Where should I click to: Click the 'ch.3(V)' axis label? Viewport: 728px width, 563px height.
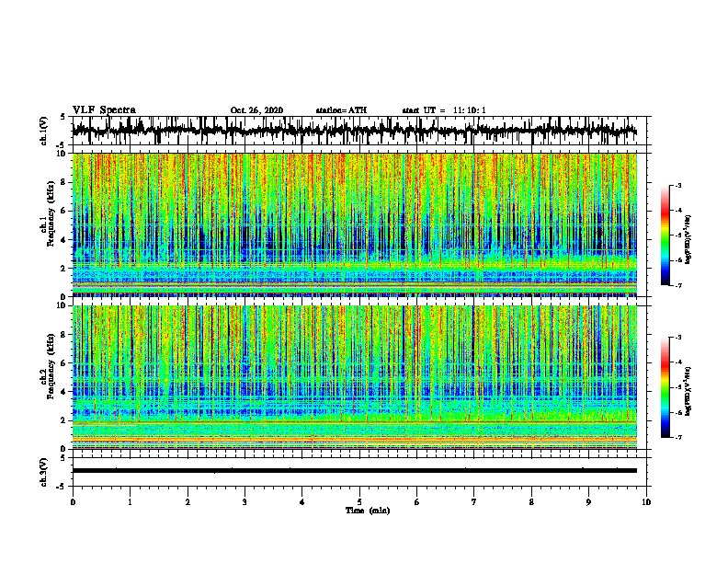pyautogui.click(x=43, y=472)
